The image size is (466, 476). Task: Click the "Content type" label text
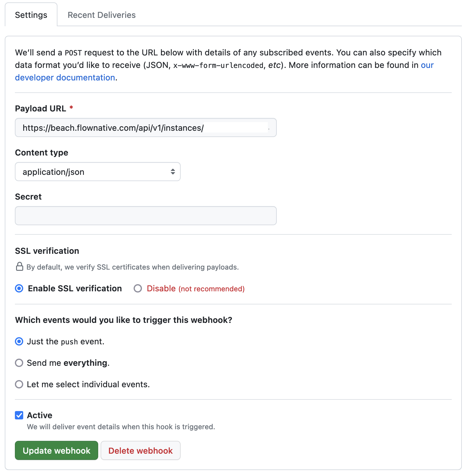click(42, 153)
